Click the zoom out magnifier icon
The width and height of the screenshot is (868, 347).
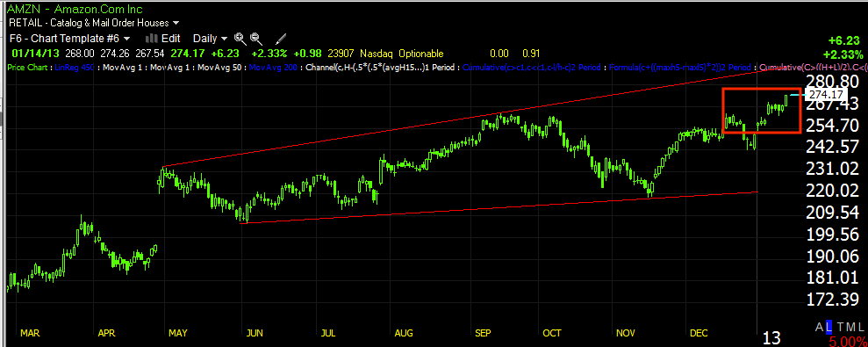tap(255, 39)
